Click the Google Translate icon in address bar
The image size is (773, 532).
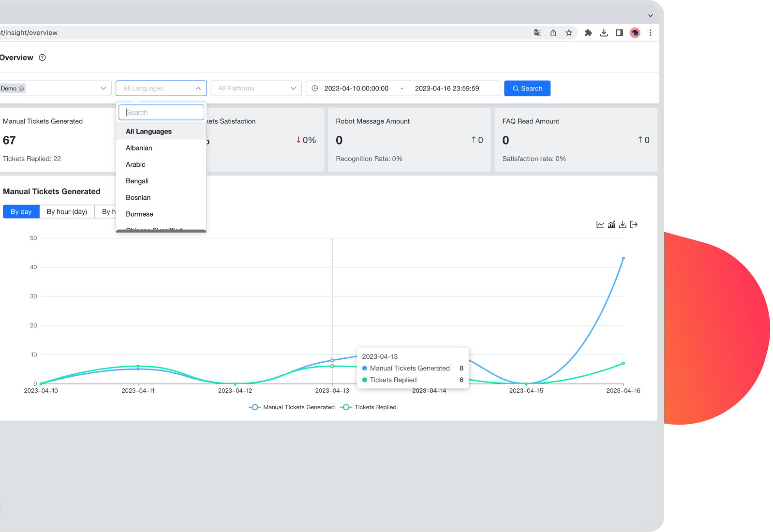pyautogui.click(x=537, y=33)
